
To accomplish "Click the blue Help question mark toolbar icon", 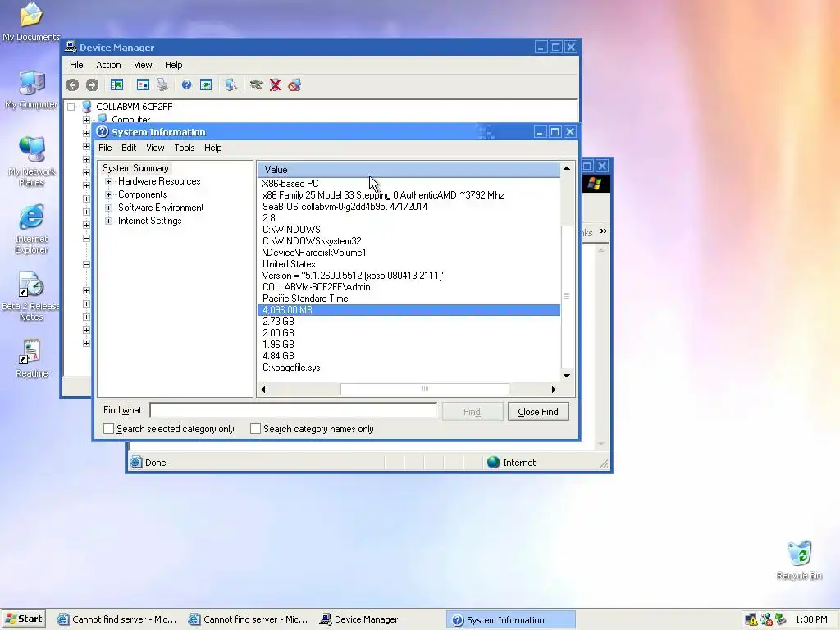I will click(186, 84).
